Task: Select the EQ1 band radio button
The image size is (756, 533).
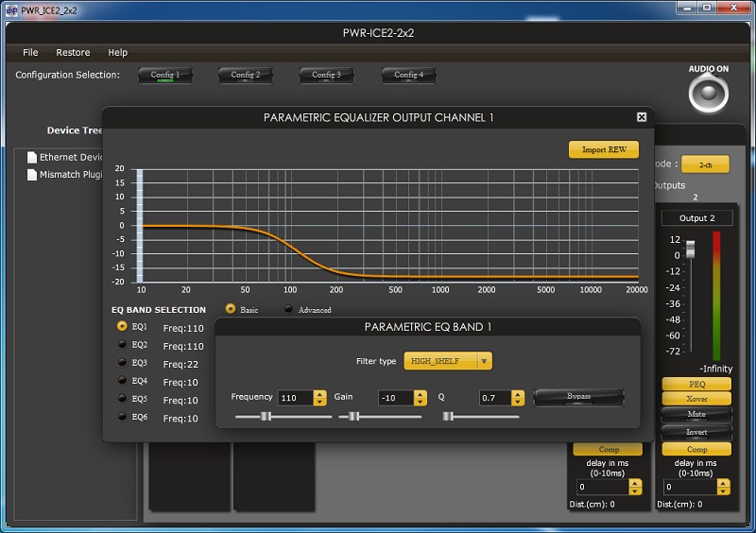Action: [x=122, y=326]
